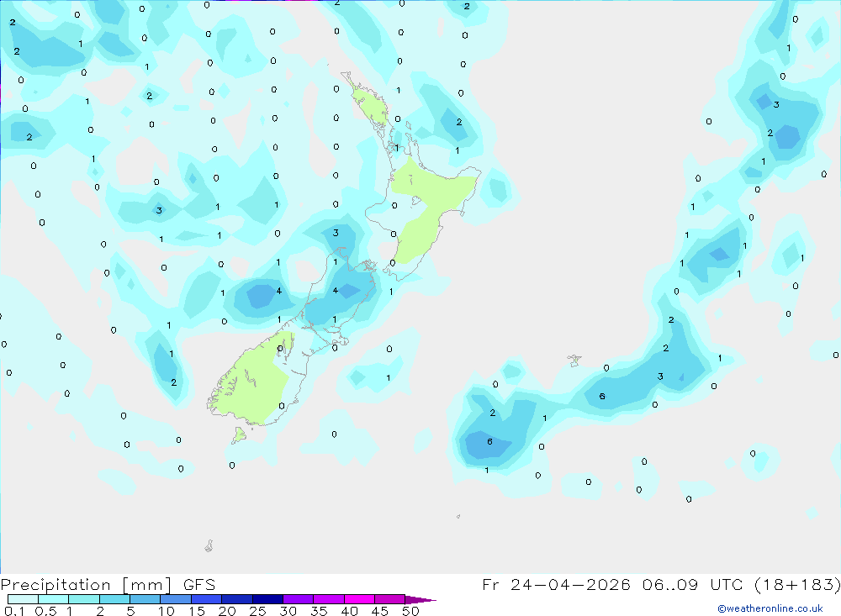The image size is (841, 616).
Task: Click the '0.1' legend label
Action: pyautogui.click(x=14, y=611)
